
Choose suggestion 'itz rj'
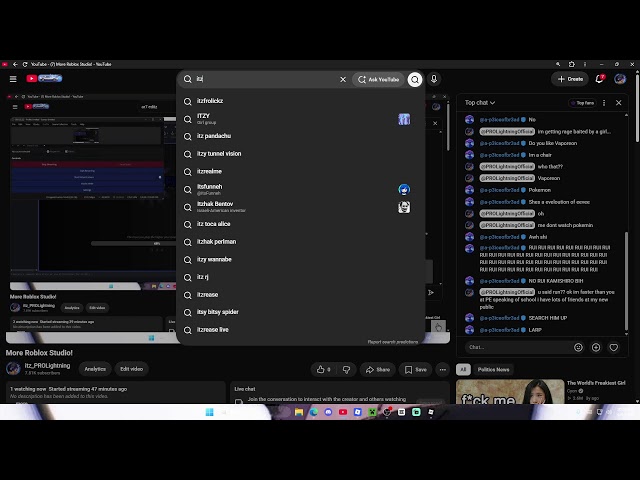click(x=301, y=277)
